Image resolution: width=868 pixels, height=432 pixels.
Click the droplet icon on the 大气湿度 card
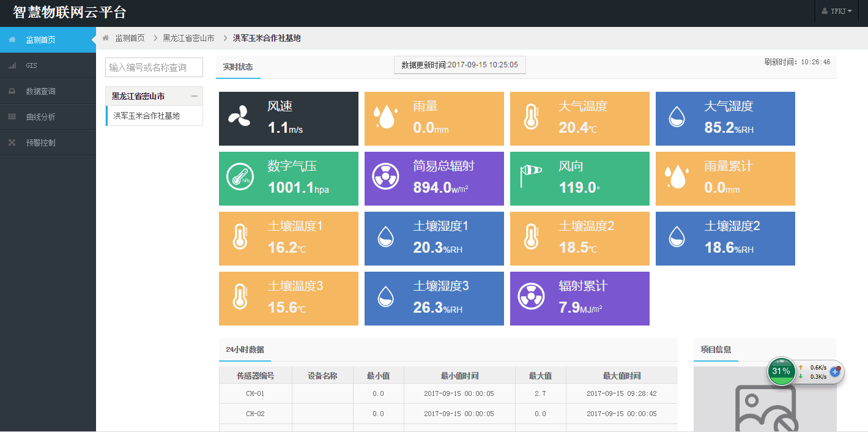point(676,117)
